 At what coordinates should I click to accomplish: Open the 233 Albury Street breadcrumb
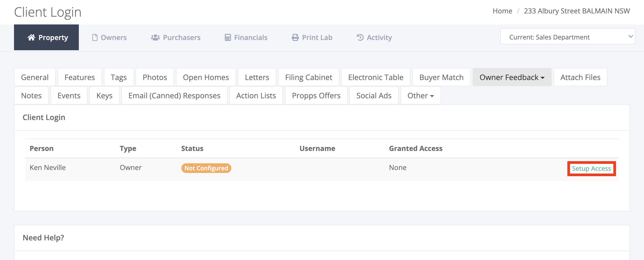577,11
